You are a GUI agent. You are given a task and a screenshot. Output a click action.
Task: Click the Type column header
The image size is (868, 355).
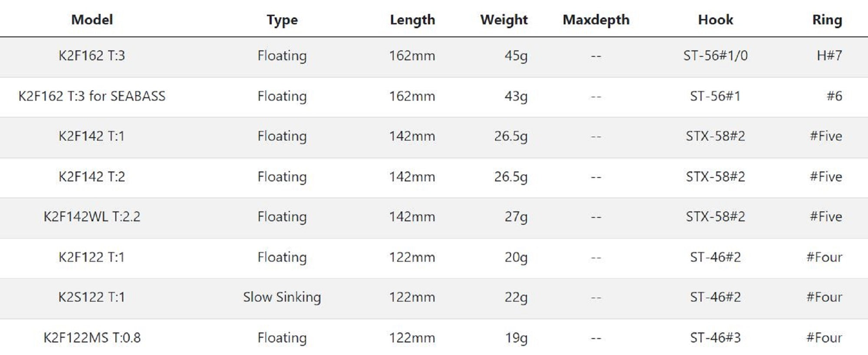282,20
